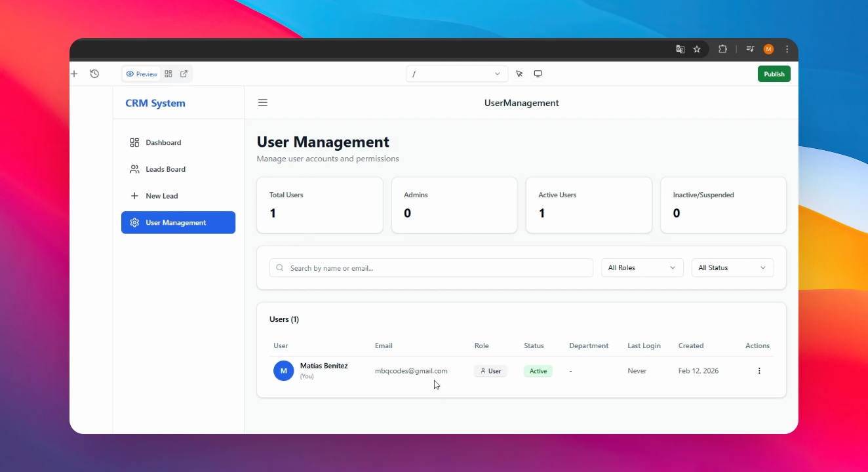Go to Dashboard in the sidebar
This screenshot has height=472, width=868.
coord(178,142)
